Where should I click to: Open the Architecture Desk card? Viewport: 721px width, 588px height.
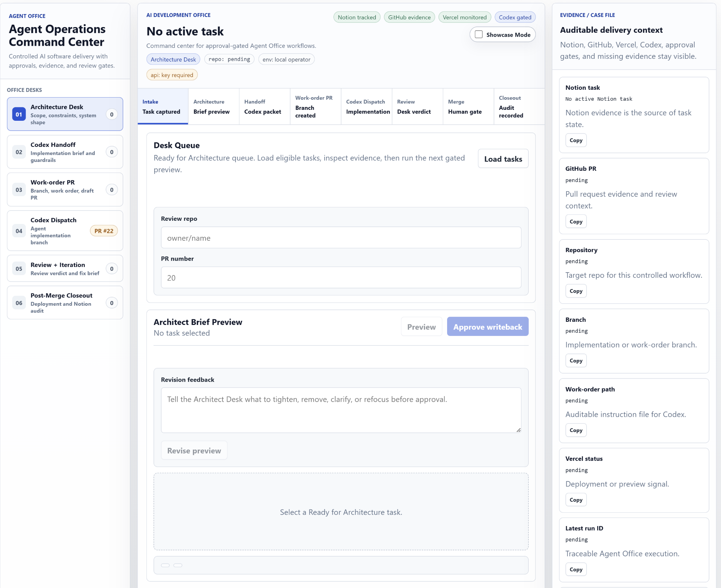point(65,114)
